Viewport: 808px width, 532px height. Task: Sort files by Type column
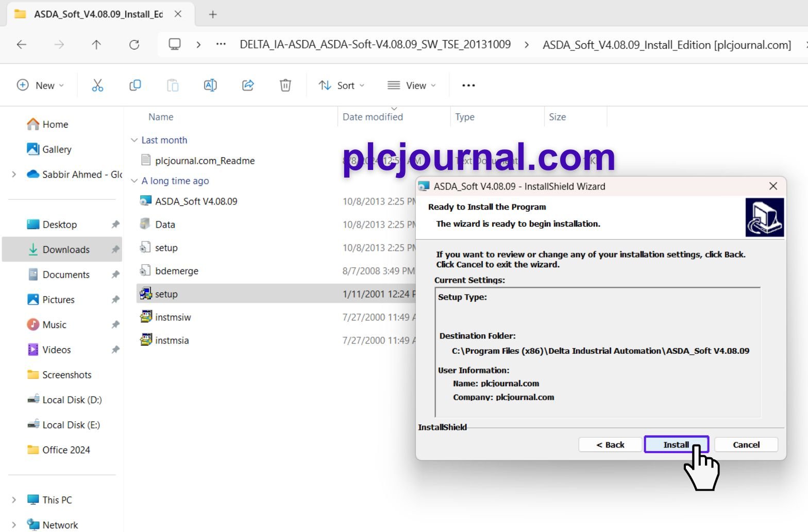464,117
